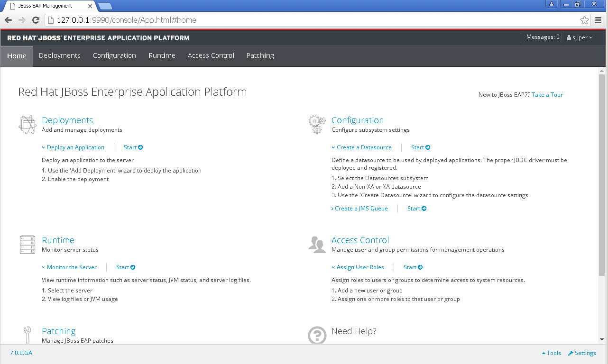Open a new browser tab
608x364 pixels.
[105, 6]
